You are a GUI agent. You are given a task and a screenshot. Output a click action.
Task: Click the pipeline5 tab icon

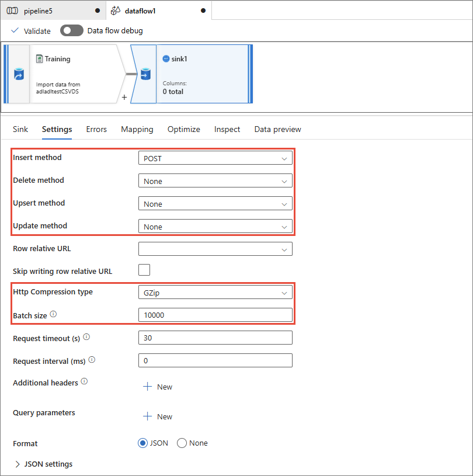(12, 11)
